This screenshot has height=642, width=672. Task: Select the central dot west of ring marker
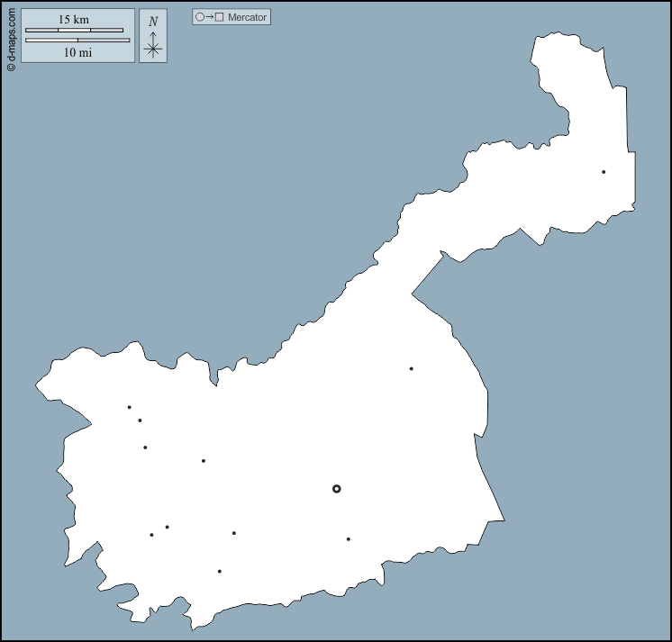coord(204,461)
